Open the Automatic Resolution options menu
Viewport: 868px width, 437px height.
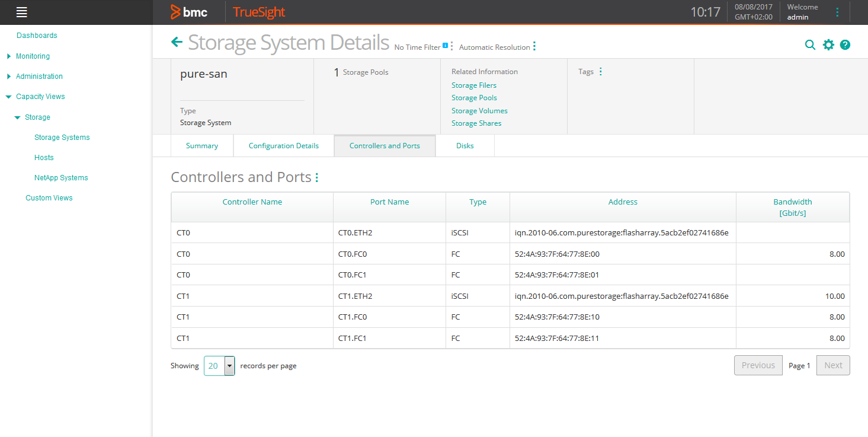[534, 46]
